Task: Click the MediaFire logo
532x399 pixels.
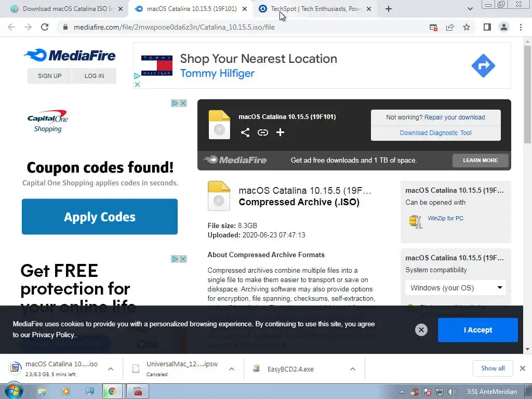Action: click(x=70, y=55)
